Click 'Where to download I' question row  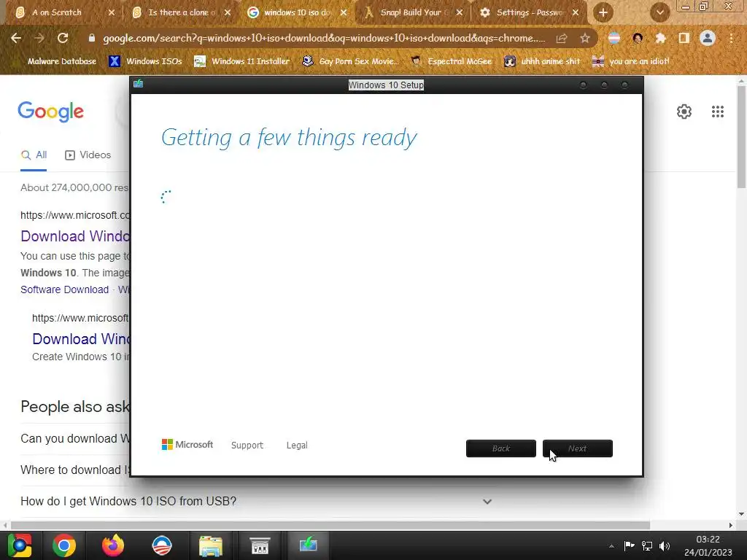tap(75, 470)
